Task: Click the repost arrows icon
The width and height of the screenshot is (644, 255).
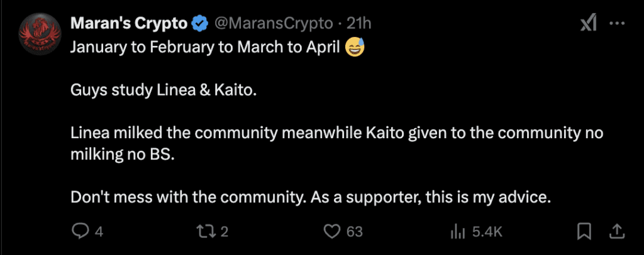Action: pyautogui.click(x=206, y=231)
